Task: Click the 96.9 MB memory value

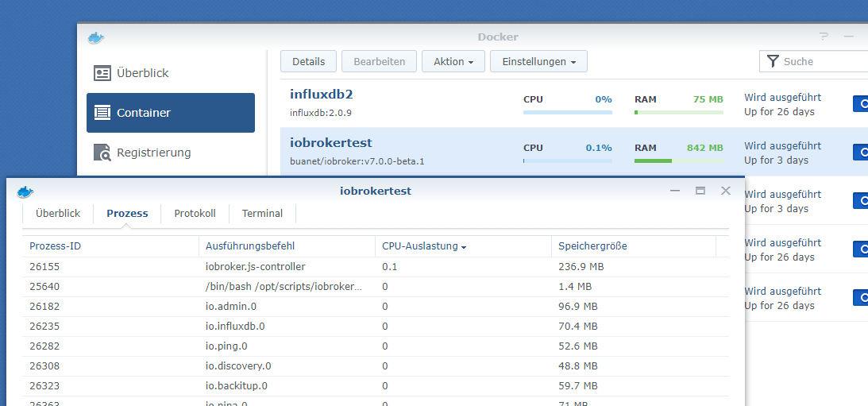Action: [x=578, y=307]
